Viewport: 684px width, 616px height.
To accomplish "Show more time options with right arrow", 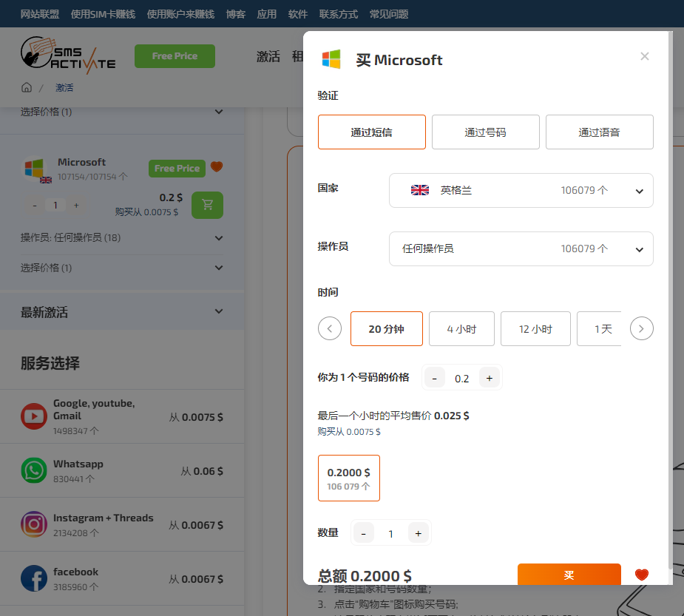I will pyautogui.click(x=641, y=328).
